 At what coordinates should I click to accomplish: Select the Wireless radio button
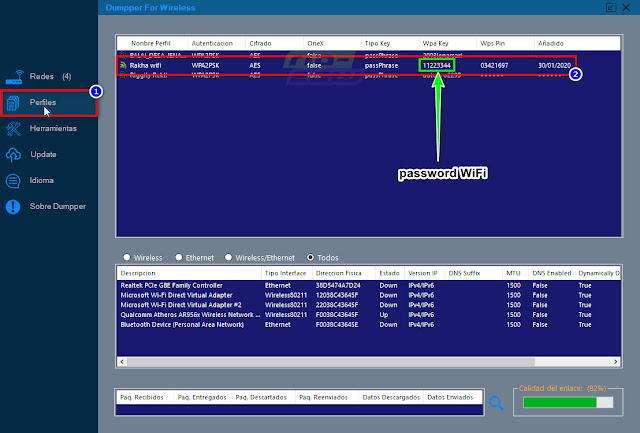(127, 257)
